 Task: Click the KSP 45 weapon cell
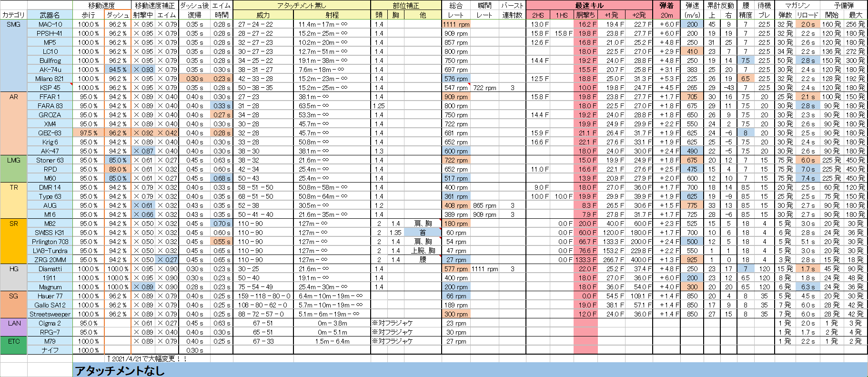pyautogui.click(x=50, y=88)
